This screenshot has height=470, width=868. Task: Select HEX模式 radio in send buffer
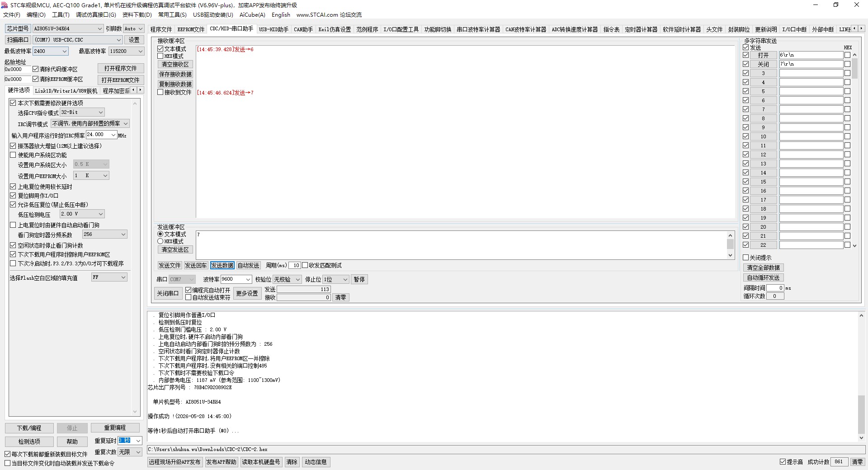coord(160,241)
